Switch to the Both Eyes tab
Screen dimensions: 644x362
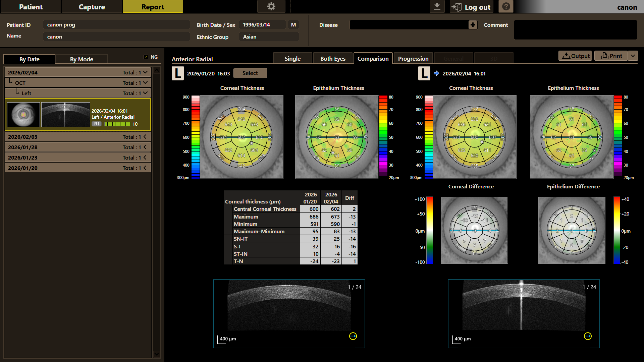pos(333,58)
